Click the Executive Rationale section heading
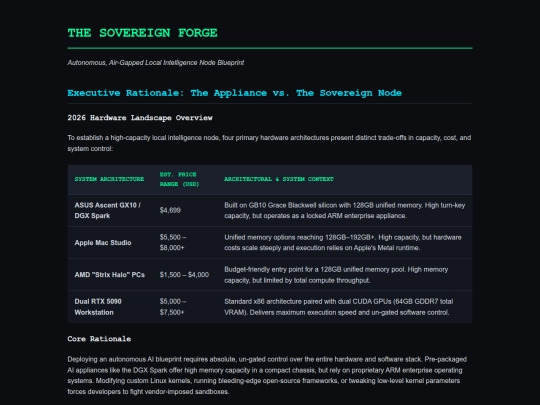Screen dimensions: 540x405 235,93
